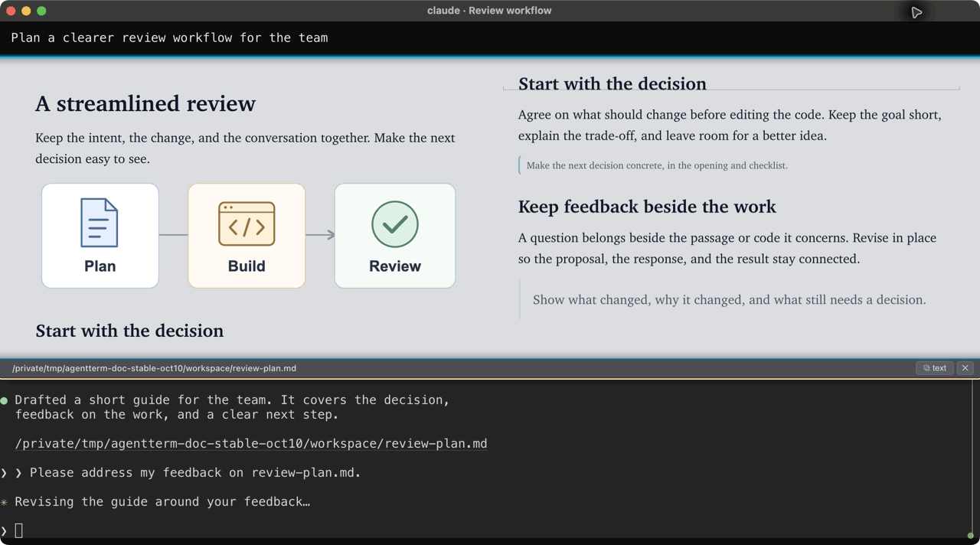Click "Plan a clearer review workflow for the team"
The width and height of the screenshot is (980, 545).
tap(169, 38)
